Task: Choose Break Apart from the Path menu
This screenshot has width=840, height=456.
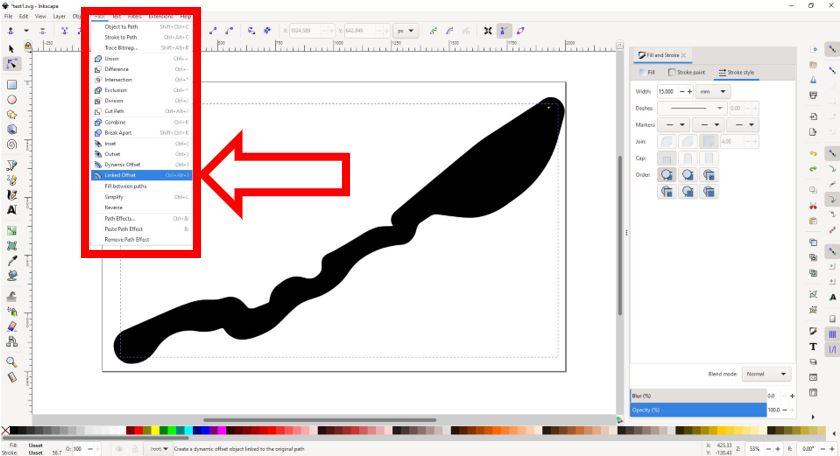Action: click(141, 132)
